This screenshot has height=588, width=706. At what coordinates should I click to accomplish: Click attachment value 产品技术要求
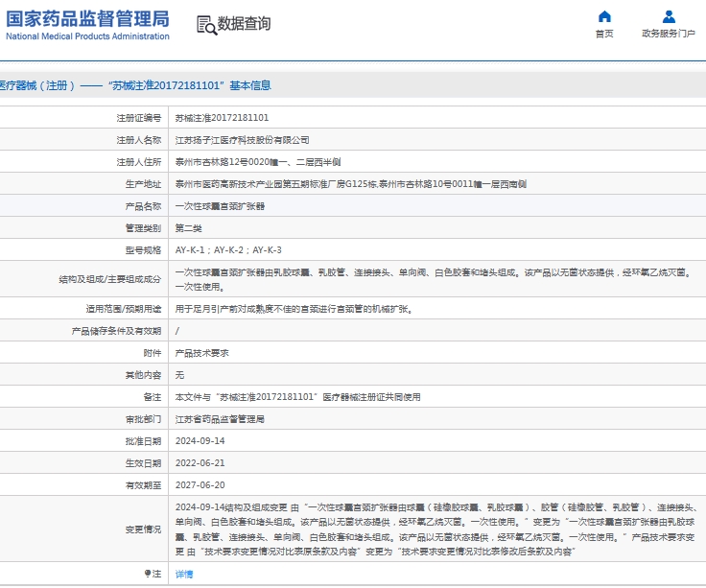coord(201,353)
